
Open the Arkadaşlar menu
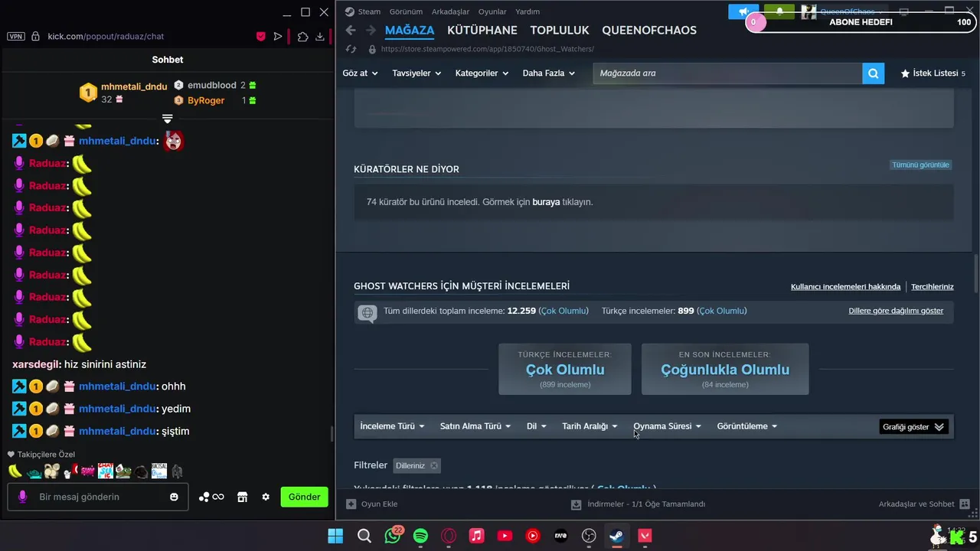[x=450, y=11]
